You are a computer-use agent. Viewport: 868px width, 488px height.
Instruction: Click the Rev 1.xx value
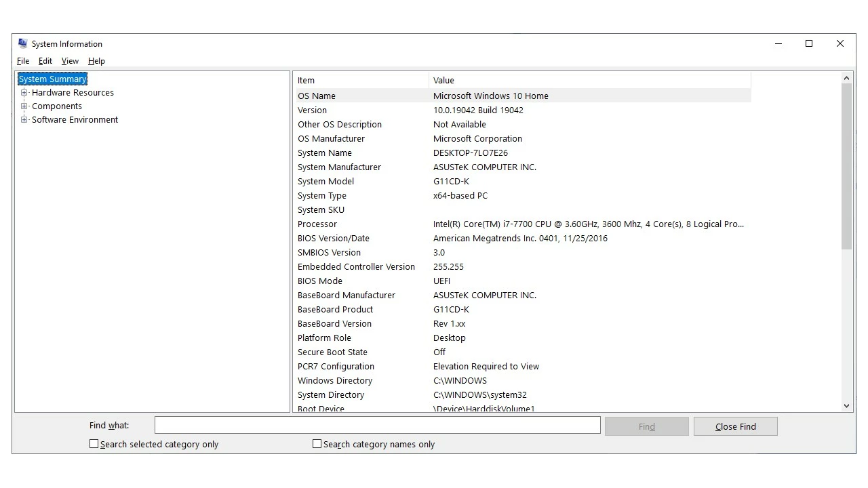click(449, 323)
